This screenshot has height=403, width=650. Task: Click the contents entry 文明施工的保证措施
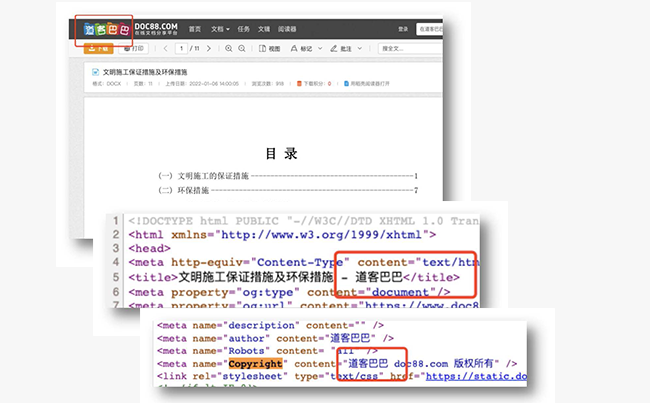click(213, 176)
